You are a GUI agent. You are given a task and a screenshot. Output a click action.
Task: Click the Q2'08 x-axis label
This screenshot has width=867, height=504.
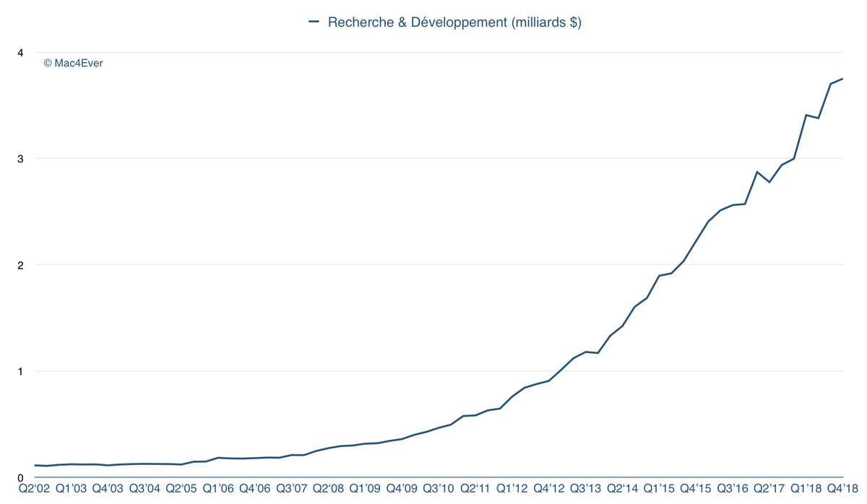pyautogui.click(x=329, y=489)
